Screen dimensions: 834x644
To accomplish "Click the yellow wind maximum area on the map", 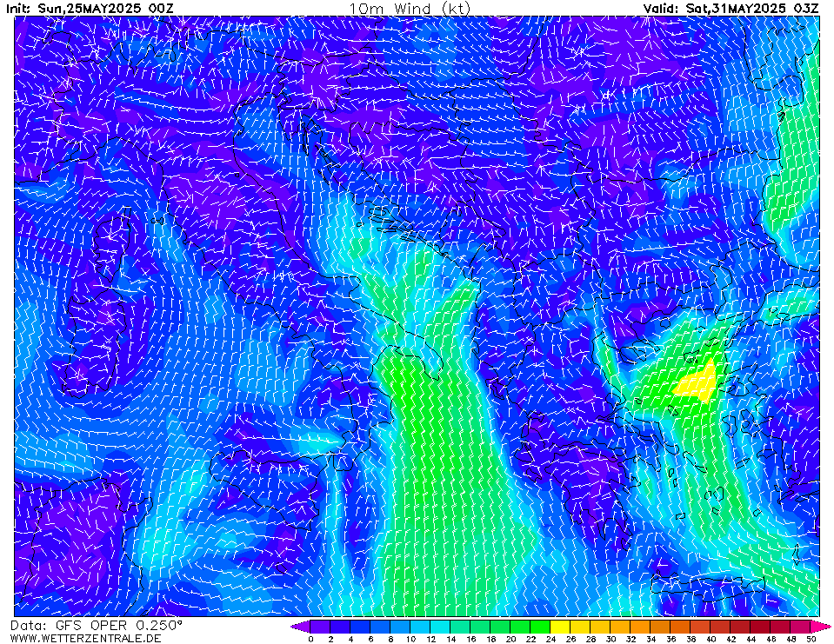I will (697, 383).
